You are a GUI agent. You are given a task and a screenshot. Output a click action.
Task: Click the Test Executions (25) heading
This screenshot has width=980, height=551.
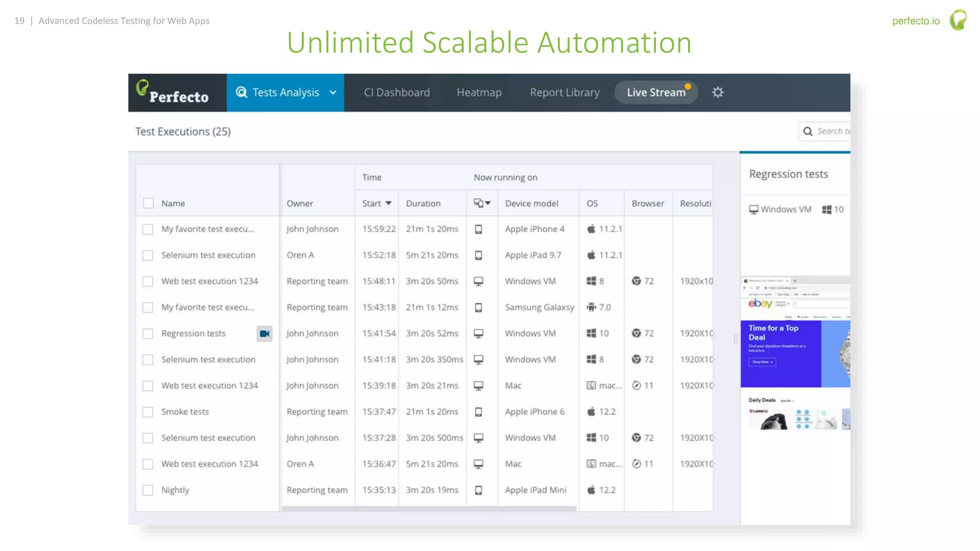(183, 132)
